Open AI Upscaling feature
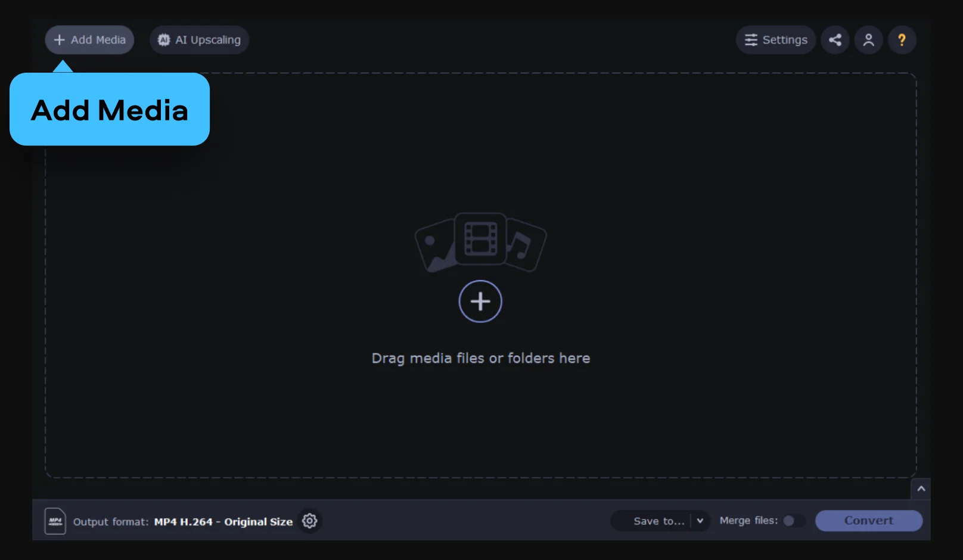Viewport: 963px width, 560px height. coord(199,40)
